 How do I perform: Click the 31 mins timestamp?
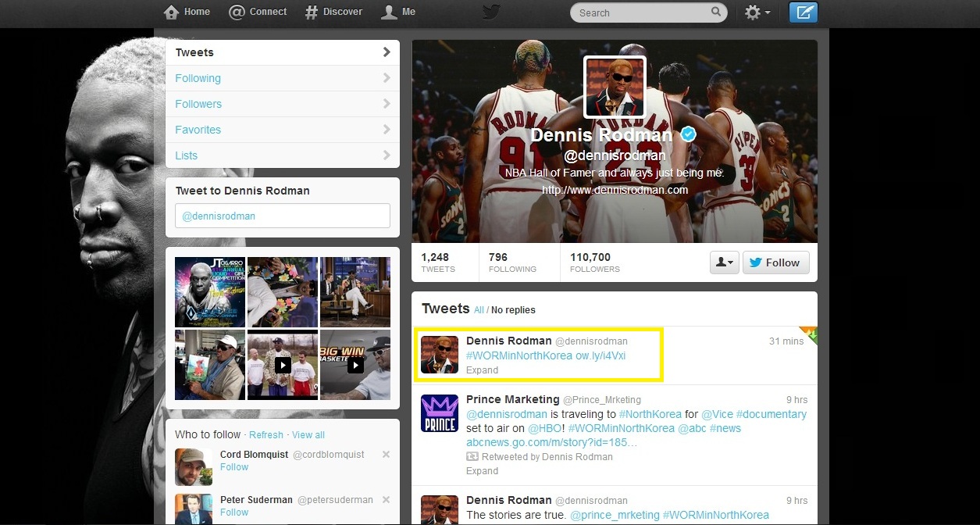(786, 341)
